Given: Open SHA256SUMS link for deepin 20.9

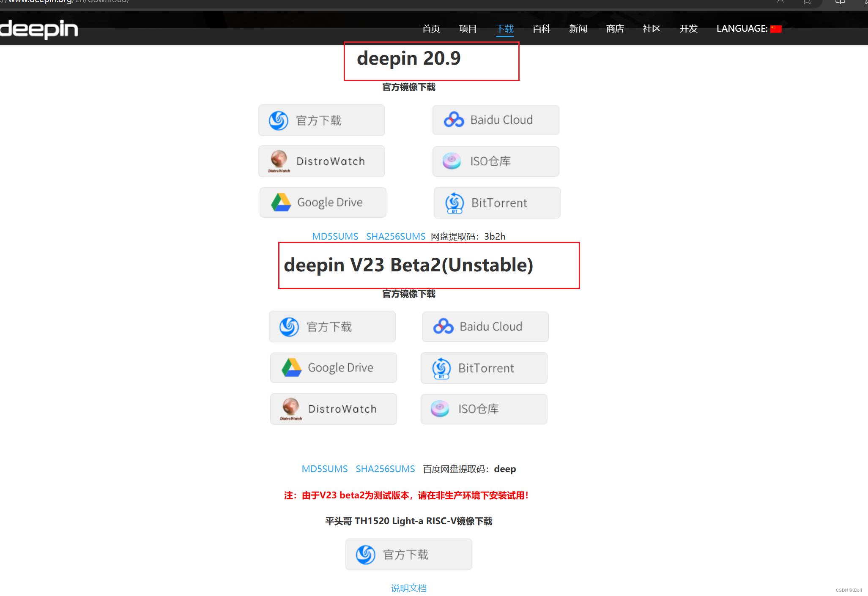Looking at the screenshot, I should pyautogui.click(x=396, y=236).
